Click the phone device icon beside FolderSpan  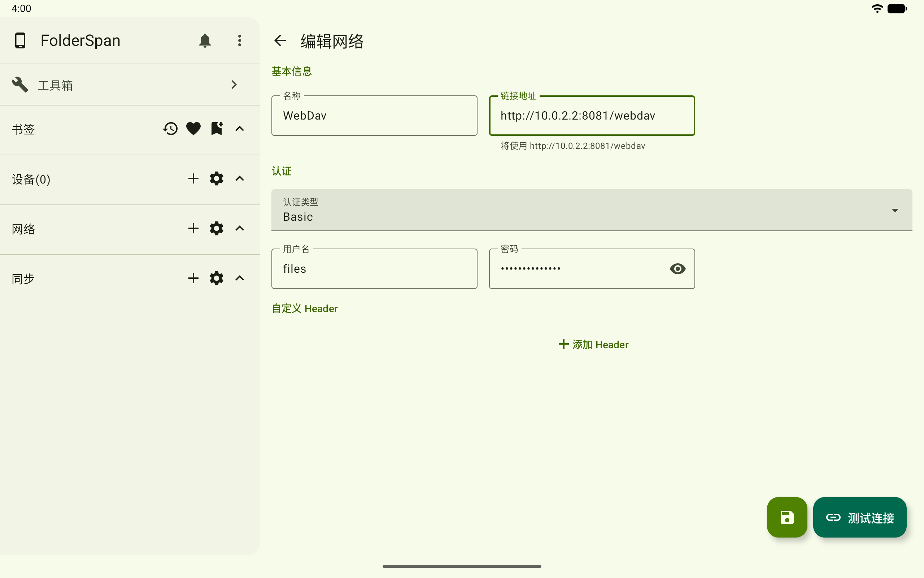(20, 40)
